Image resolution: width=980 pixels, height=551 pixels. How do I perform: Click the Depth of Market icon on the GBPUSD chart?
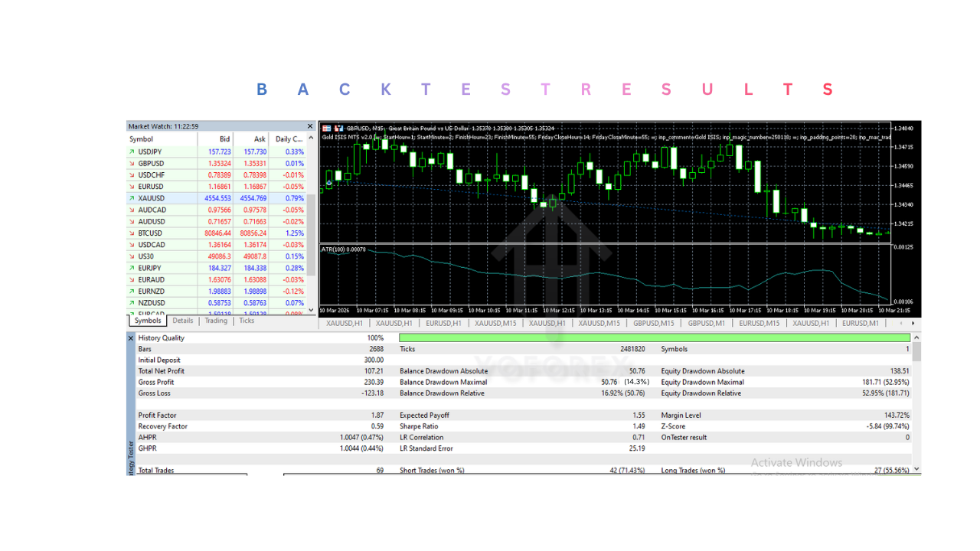click(x=327, y=128)
